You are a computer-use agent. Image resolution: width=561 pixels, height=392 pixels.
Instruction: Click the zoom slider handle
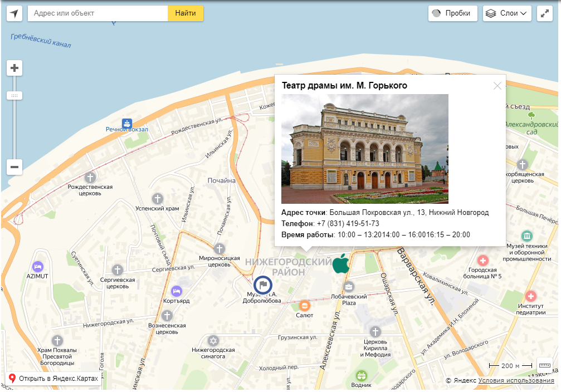pyautogui.click(x=14, y=96)
